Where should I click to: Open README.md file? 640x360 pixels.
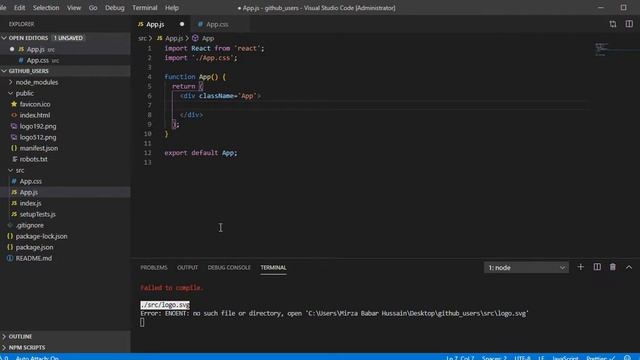33,258
